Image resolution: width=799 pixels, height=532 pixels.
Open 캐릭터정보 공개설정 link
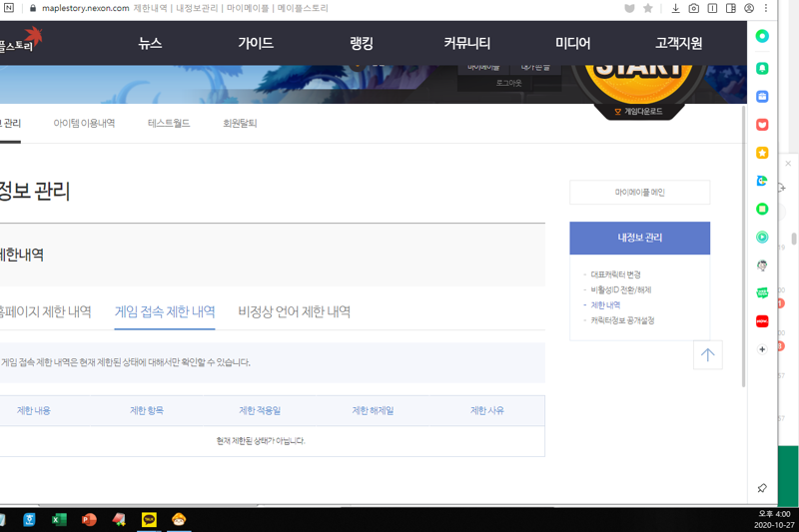point(622,320)
